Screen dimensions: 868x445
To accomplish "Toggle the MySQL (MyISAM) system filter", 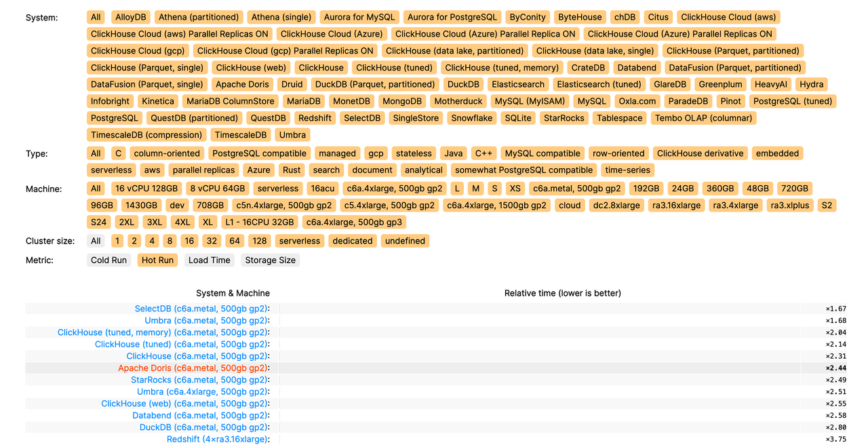I will click(530, 101).
